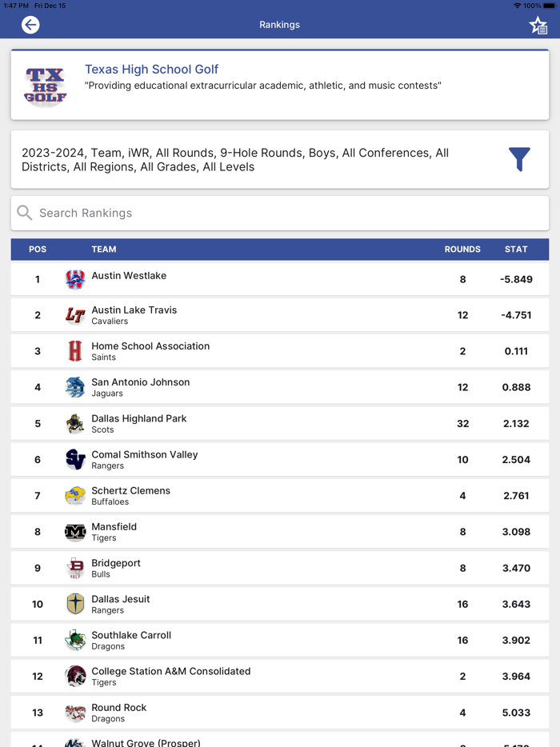Tap the filter funnel icon
Image resolution: width=560 pixels, height=747 pixels.
[x=519, y=159]
